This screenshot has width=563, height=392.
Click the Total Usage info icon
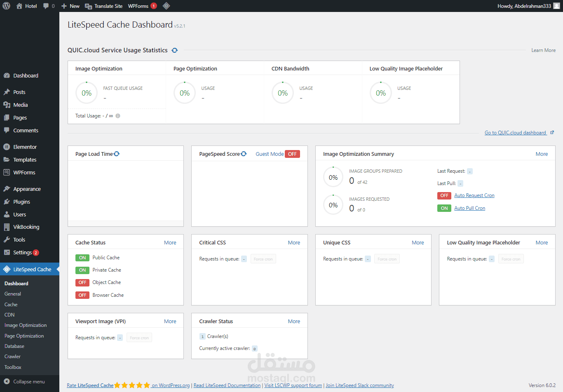(x=118, y=116)
